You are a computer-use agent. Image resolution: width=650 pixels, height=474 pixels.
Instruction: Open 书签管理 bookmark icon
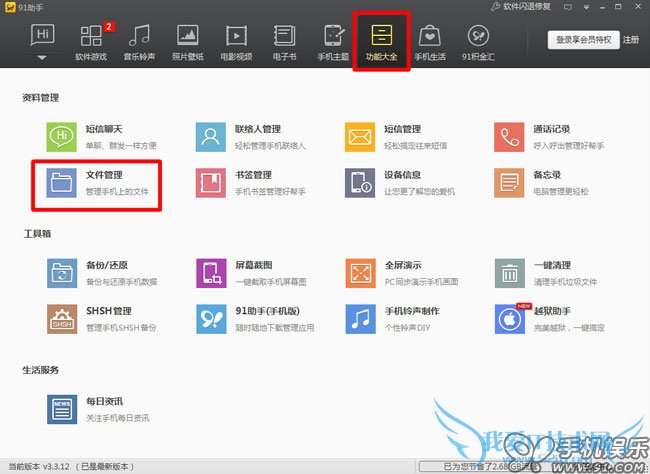click(211, 182)
